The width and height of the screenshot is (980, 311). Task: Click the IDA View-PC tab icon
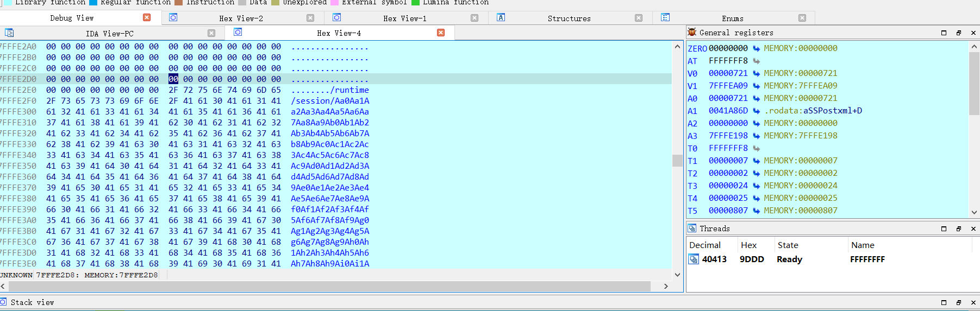pyautogui.click(x=9, y=33)
